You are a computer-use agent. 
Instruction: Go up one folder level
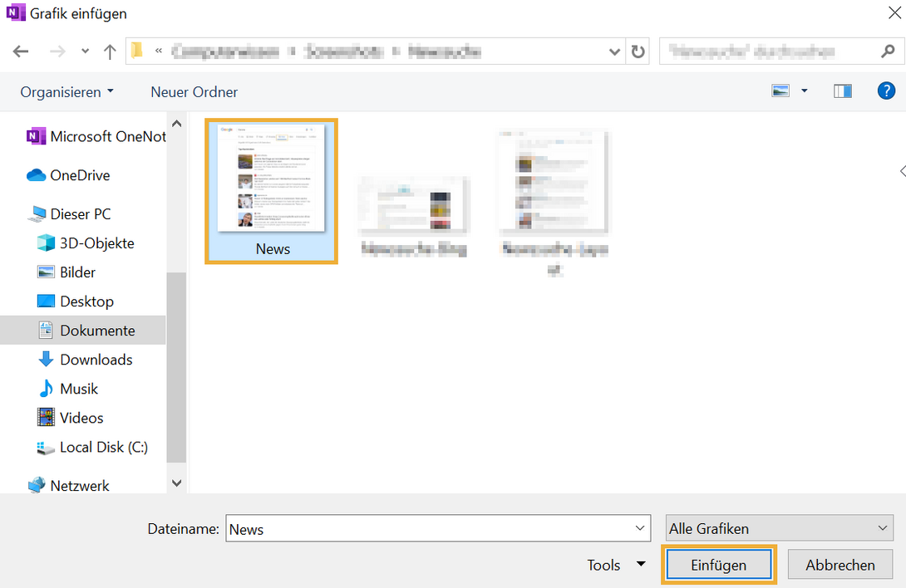click(x=109, y=52)
